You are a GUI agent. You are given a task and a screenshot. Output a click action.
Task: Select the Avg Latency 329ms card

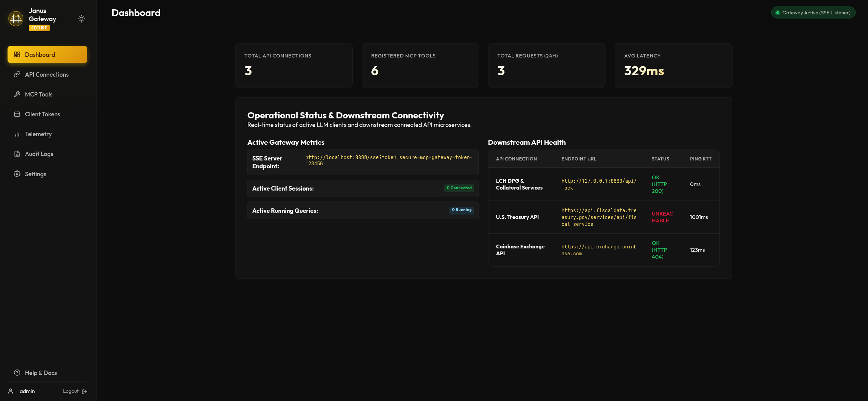[x=673, y=65]
